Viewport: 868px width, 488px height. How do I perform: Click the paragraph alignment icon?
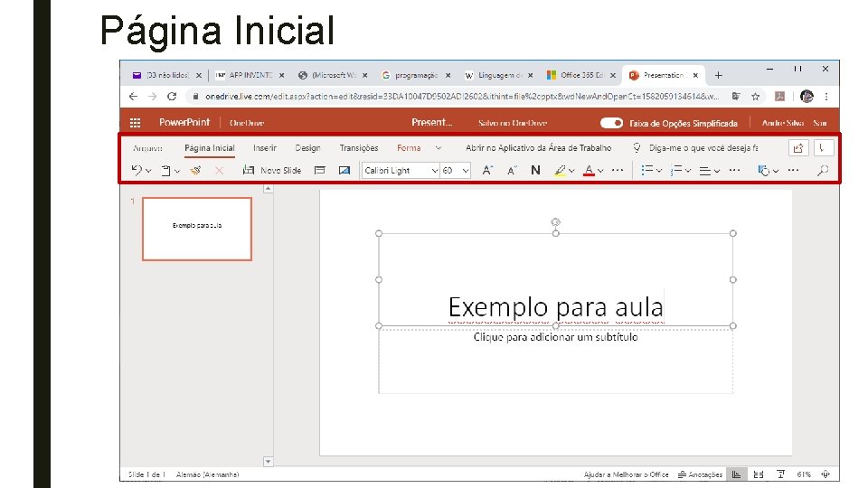pos(704,171)
